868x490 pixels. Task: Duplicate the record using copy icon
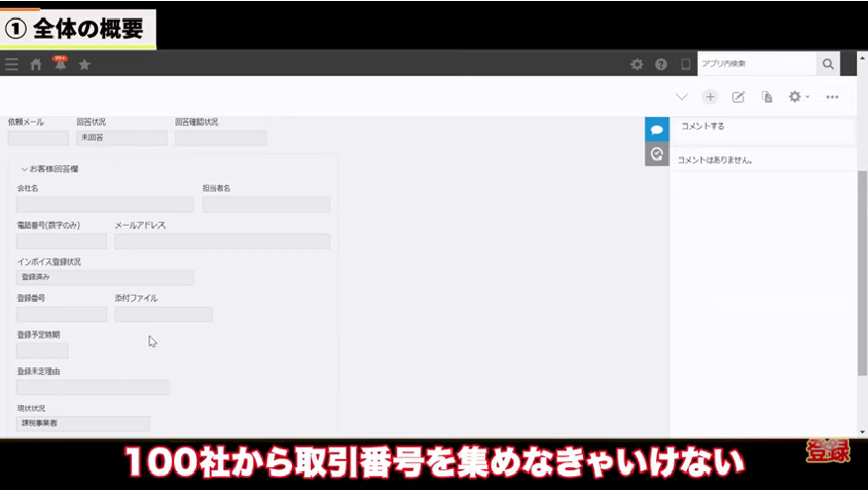click(x=767, y=97)
